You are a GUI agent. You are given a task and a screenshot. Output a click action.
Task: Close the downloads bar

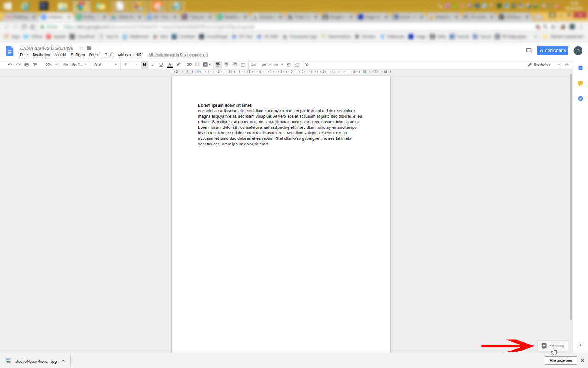point(582,361)
